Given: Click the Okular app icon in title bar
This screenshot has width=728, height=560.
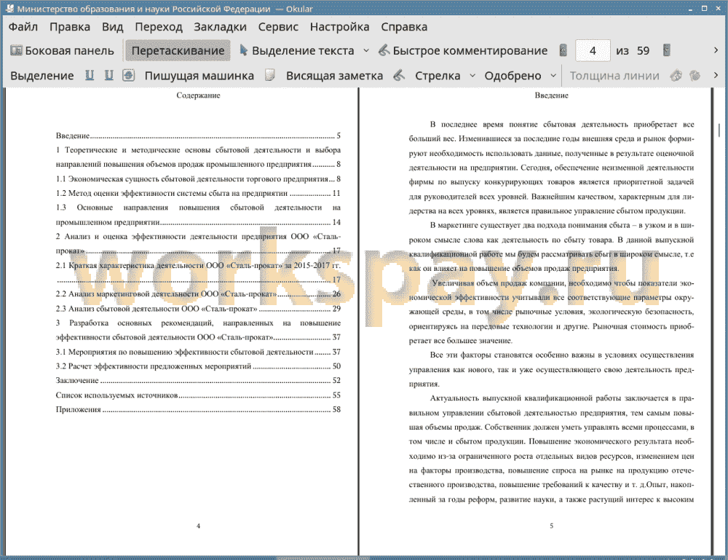Looking at the screenshot, I should [9, 8].
